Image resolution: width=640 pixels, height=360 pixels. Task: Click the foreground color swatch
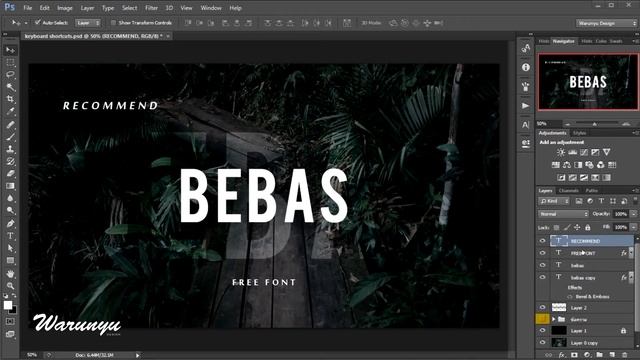pos(8,305)
